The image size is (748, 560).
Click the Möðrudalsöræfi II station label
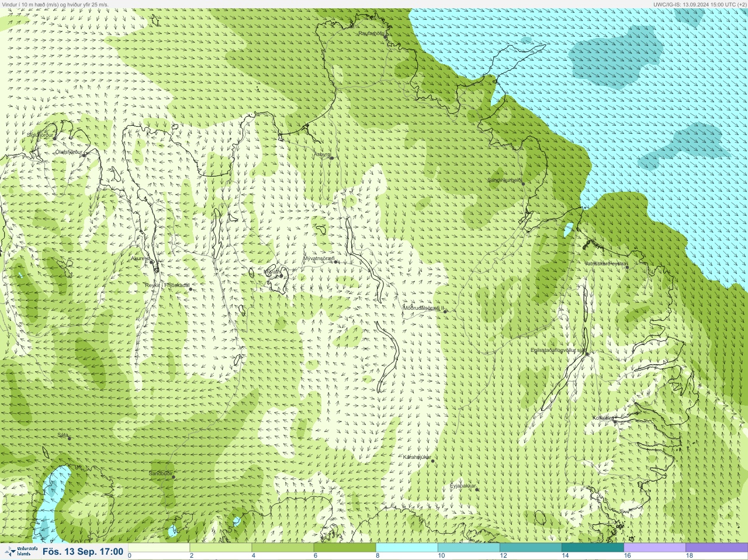tap(424, 307)
